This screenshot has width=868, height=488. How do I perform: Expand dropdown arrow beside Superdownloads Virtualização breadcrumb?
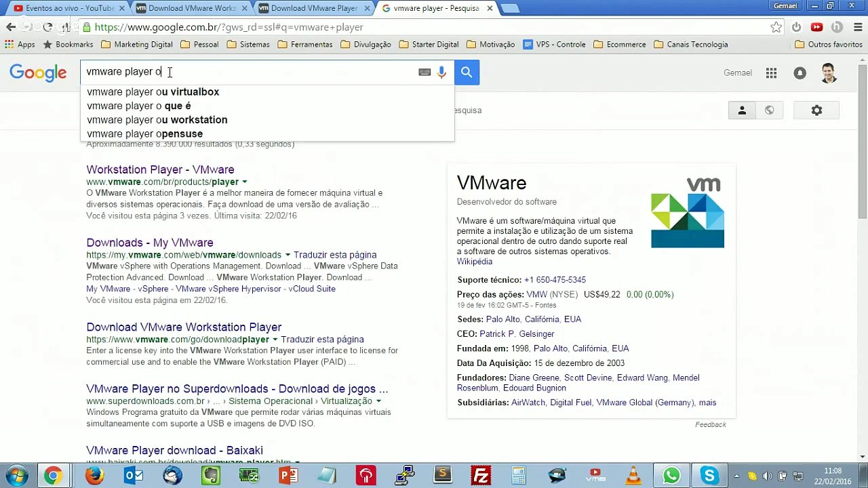click(x=378, y=401)
